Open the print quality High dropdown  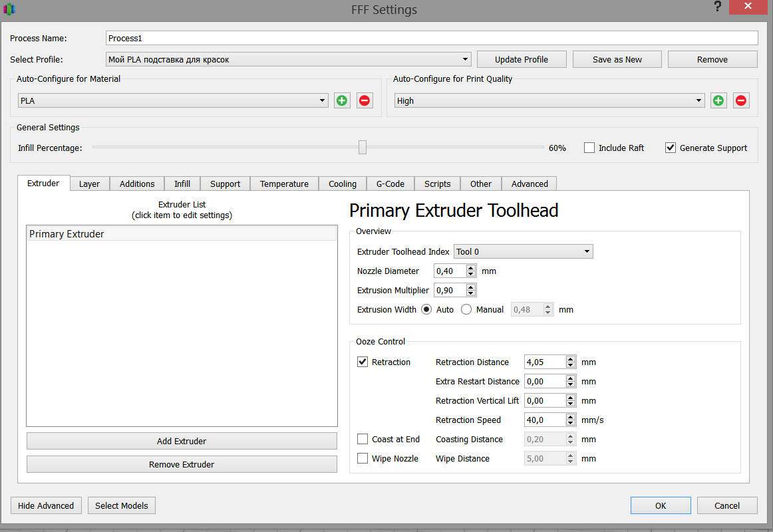(x=549, y=101)
